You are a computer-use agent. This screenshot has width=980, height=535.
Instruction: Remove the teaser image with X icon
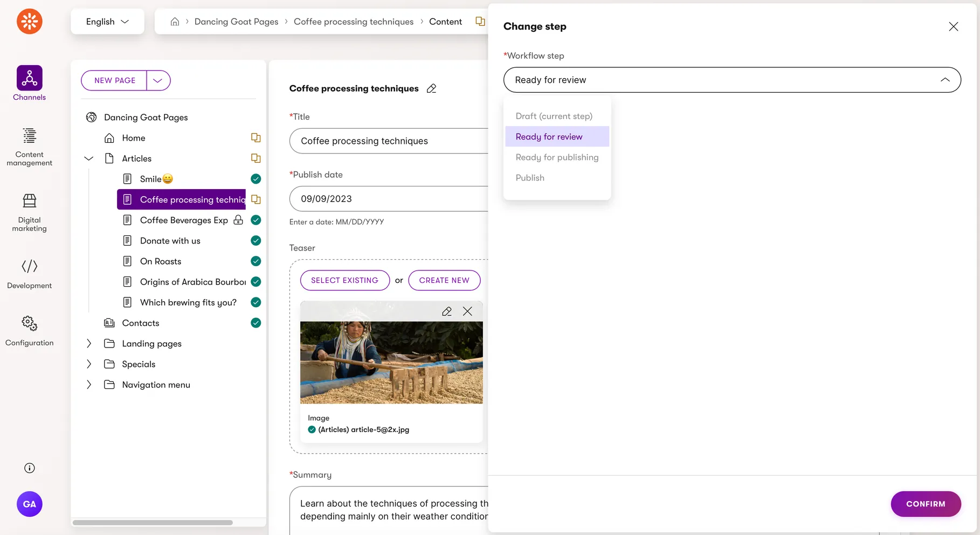point(467,311)
